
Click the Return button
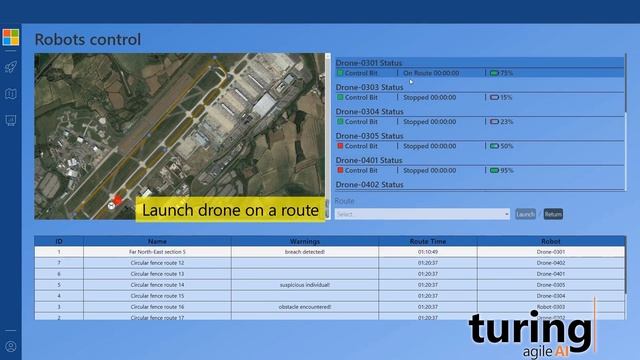tap(553, 214)
